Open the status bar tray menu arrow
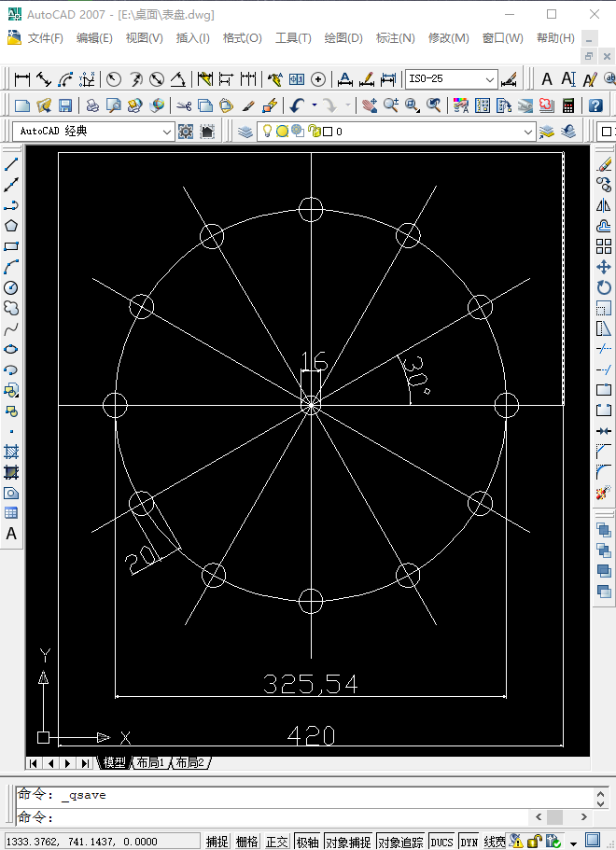The width and height of the screenshot is (616, 850). [x=573, y=843]
